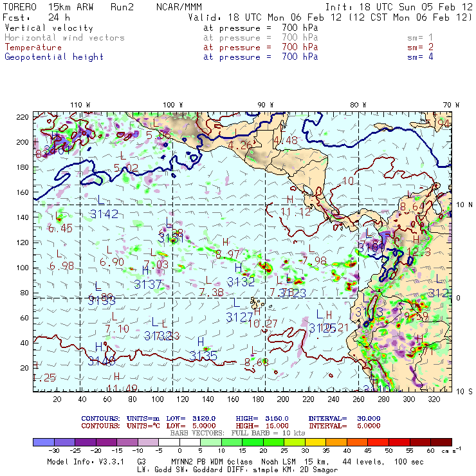Click the blue "3142" low height value
This screenshot has width=476, height=476.
[104, 214]
